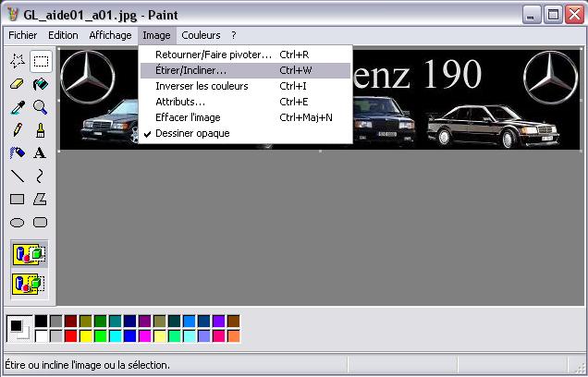Select the Curve tool
Image resolution: width=588 pixels, height=377 pixels.
40,176
